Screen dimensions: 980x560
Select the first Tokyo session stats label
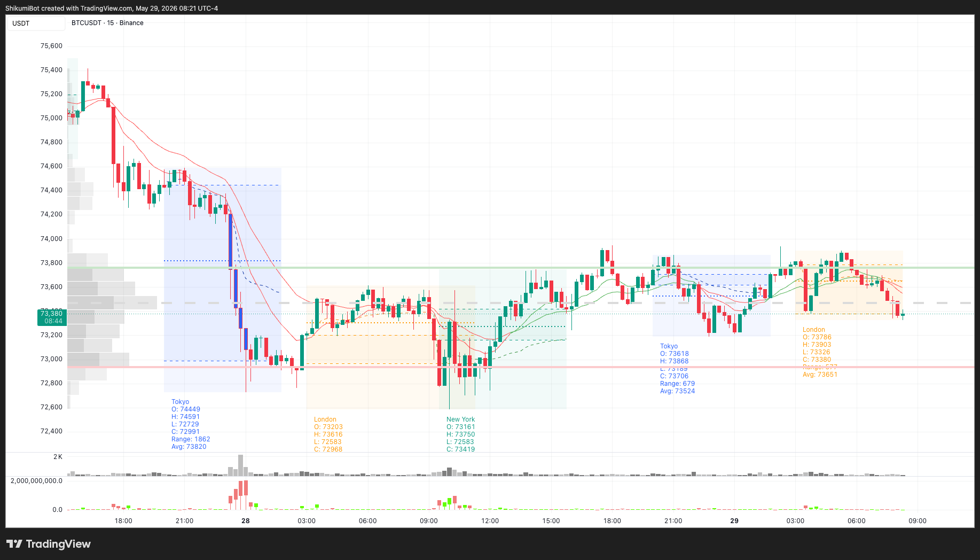click(x=191, y=424)
